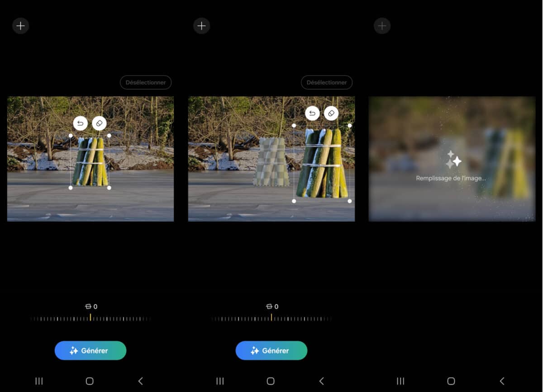Tap eraser icon above selection in middle screen

click(331, 113)
